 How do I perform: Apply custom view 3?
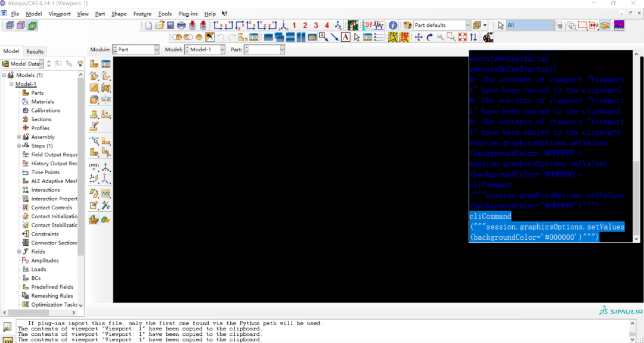coord(316,26)
